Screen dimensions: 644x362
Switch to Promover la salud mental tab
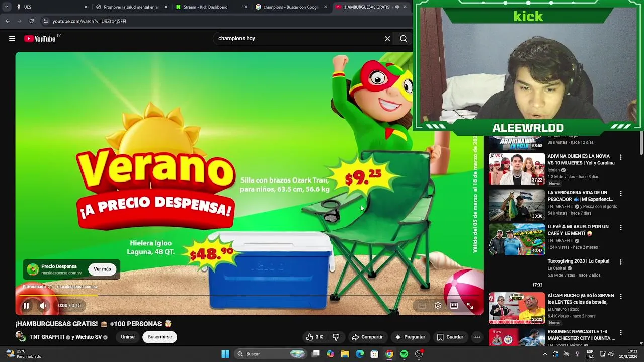tap(131, 7)
